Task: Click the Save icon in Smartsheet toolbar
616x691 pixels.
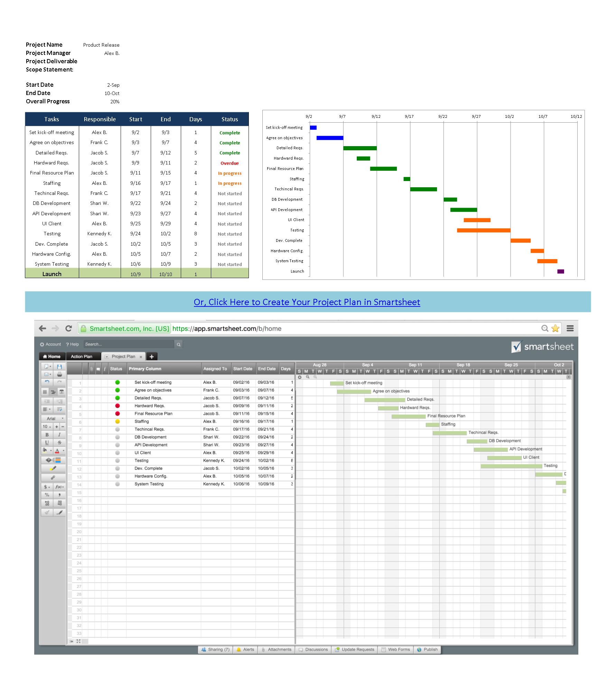Action: tap(59, 367)
